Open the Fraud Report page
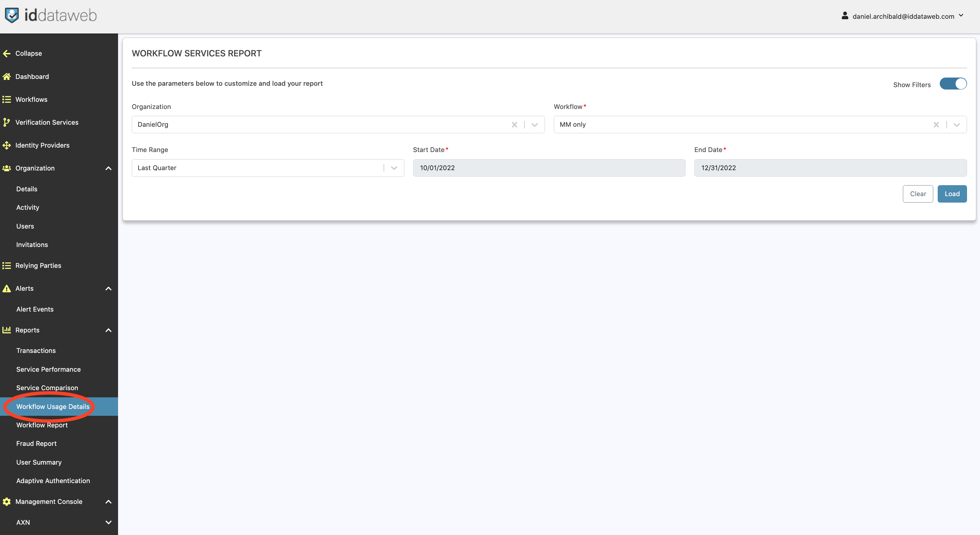Image resolution: width=980 pixels, height=535 pixels. 36,443
